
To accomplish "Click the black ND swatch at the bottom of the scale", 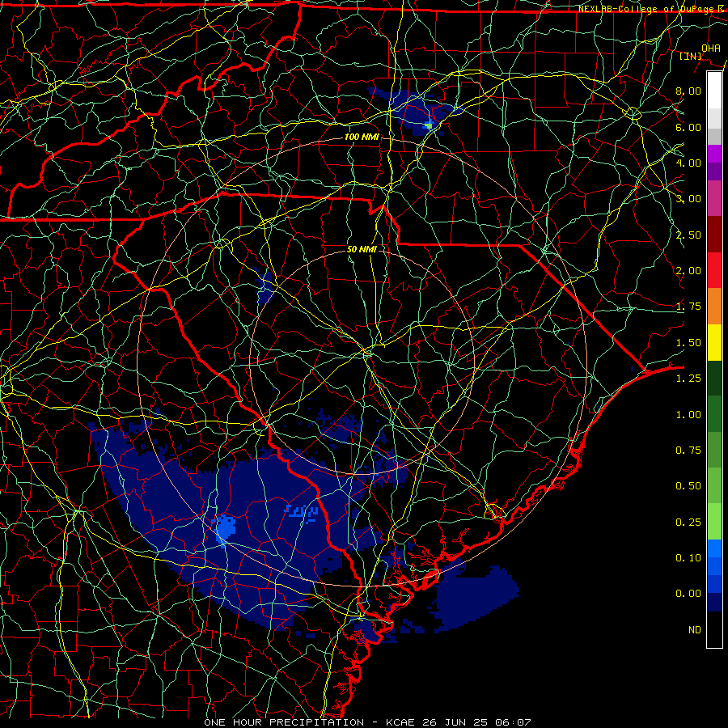I will pyautogui.click(x=714, y=629).
